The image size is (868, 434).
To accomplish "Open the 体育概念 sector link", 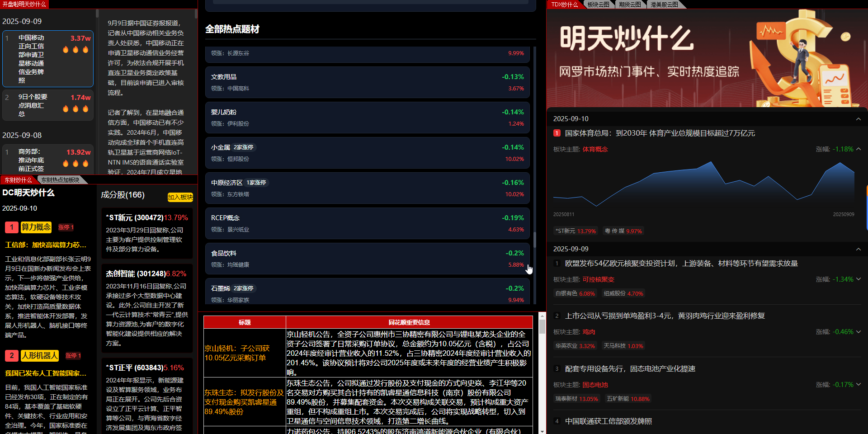I will [x=595, y=149].
